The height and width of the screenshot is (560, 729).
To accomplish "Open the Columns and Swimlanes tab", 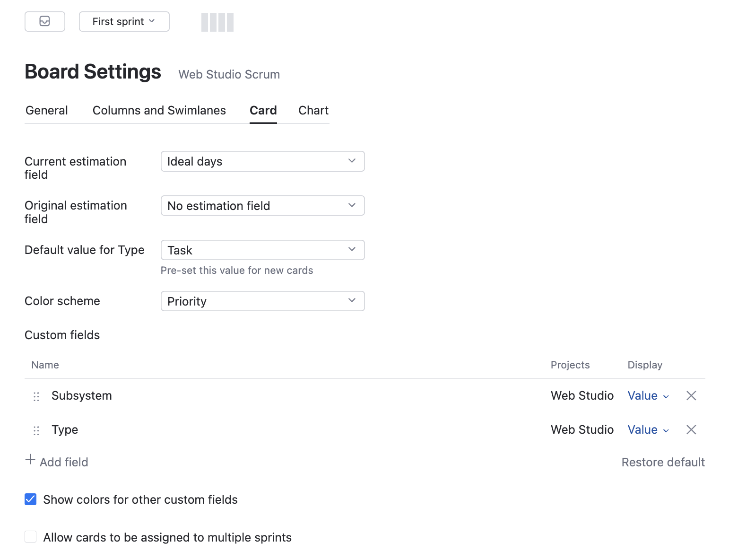I will [159, 110].
